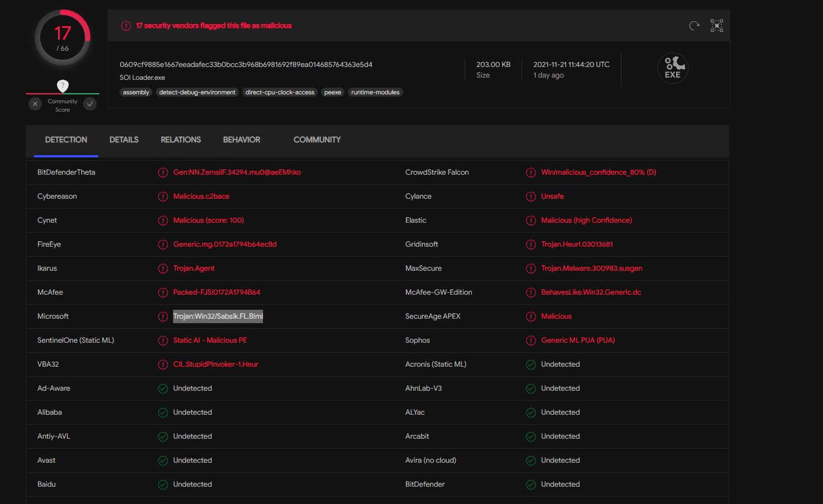This screenshot has height=504, width=823.
Task: Click the Malicious (high Confidence) result
Action: [586, 220]
